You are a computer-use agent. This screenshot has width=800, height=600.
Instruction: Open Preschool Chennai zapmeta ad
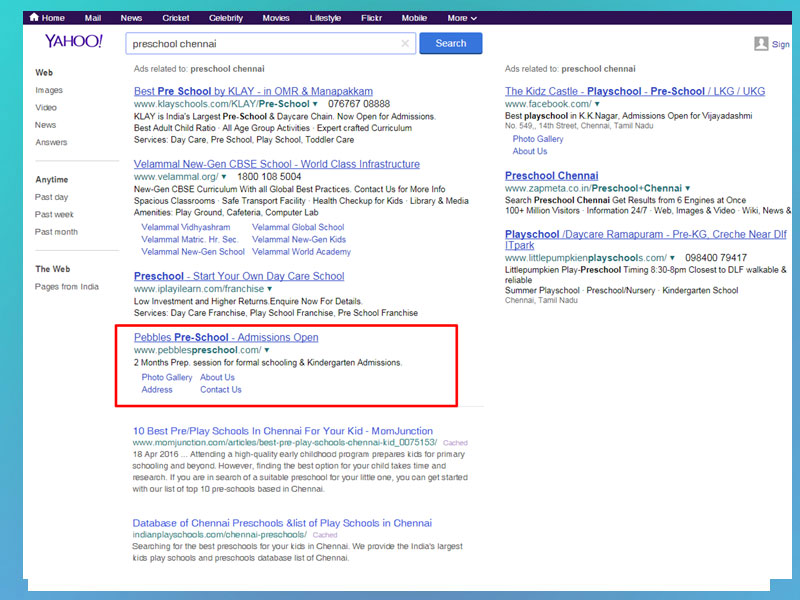coord(552,176)
